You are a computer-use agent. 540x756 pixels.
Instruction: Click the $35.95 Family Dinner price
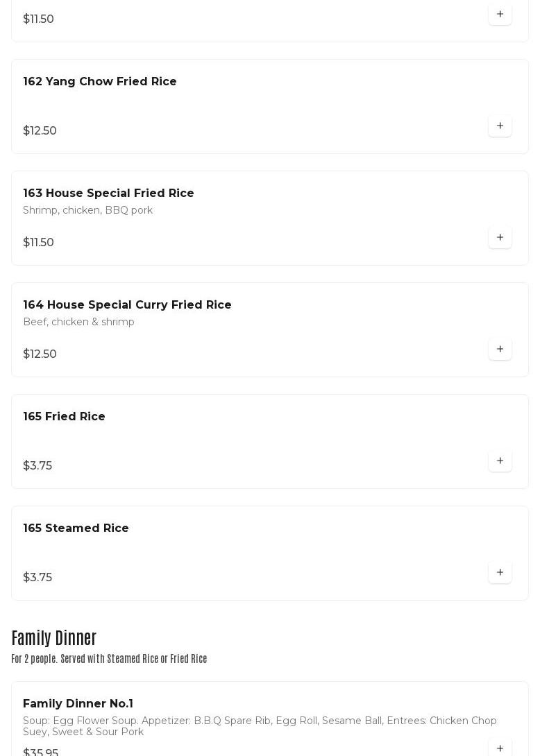tap(40, 753)
